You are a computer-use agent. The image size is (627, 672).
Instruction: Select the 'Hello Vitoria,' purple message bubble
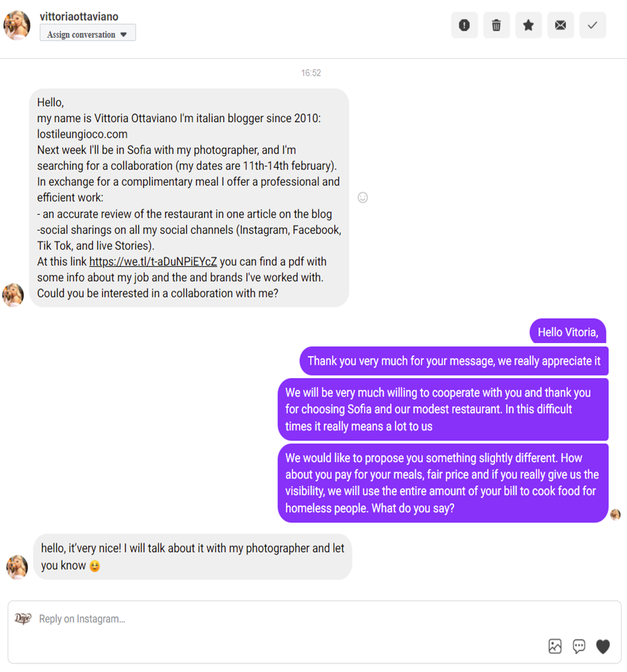(x=568, y=332)
